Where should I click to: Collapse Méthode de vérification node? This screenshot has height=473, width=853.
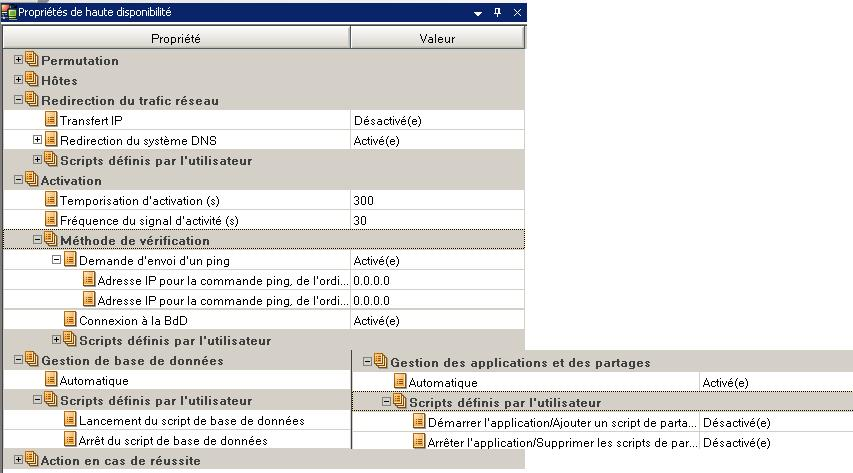coord(37,239)
